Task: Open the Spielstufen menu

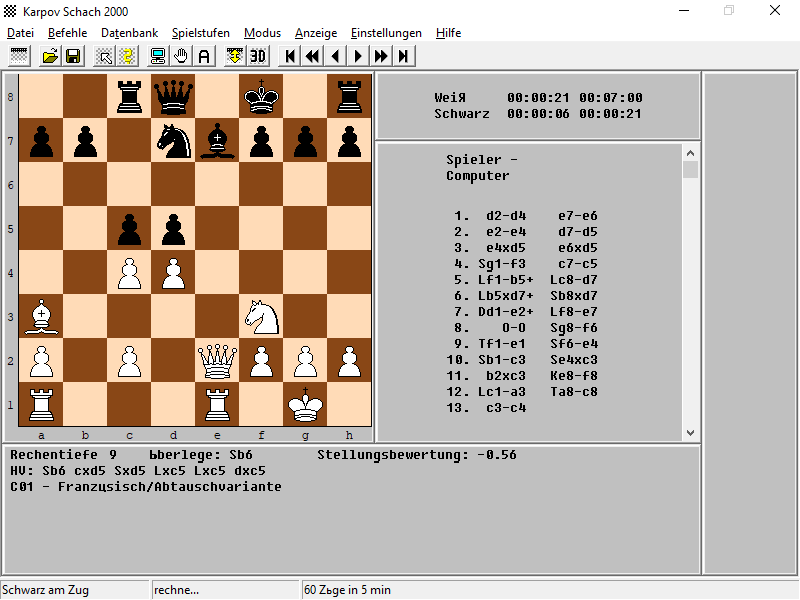Action: tap(201, 33)
